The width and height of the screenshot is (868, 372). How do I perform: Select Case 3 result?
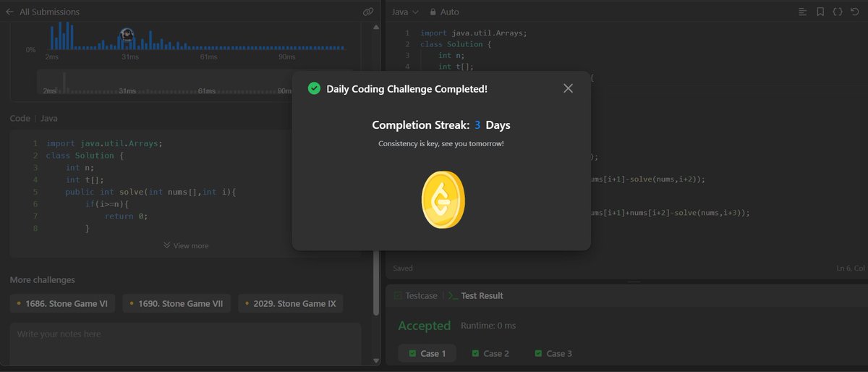coord(553,353)
